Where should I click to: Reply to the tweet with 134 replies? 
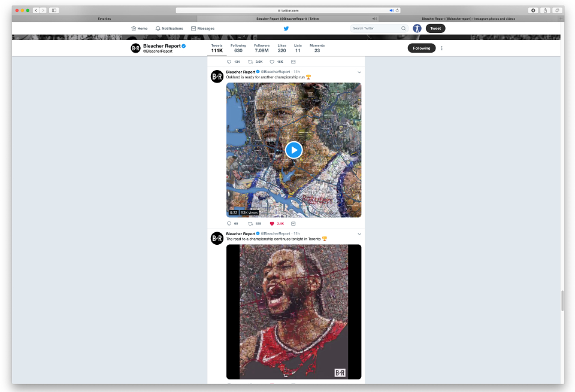tap(229, 62)
